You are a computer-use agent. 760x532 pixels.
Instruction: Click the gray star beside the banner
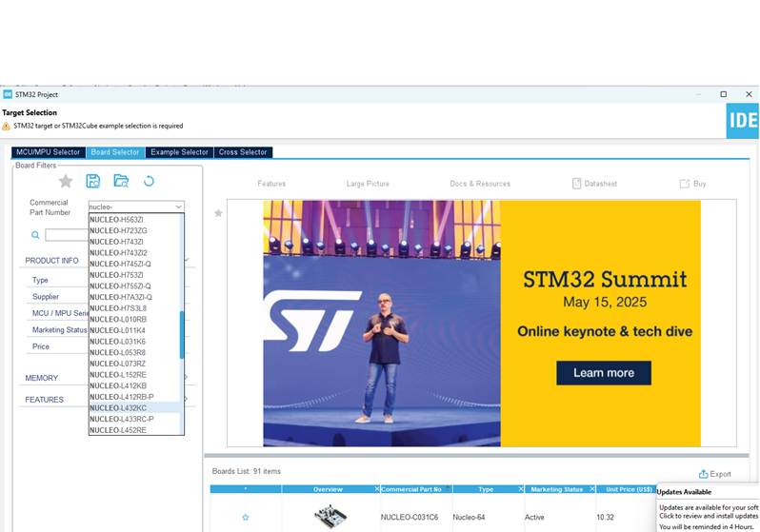219,213
